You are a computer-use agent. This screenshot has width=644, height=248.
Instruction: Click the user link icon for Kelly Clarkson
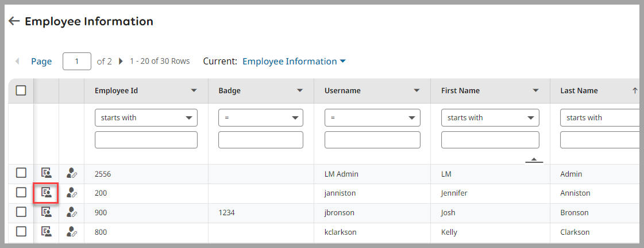72,232
